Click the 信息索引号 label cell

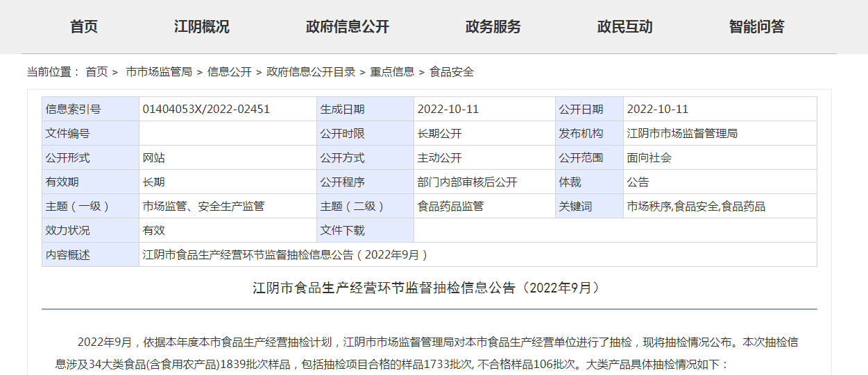click(x=91, y=109)
